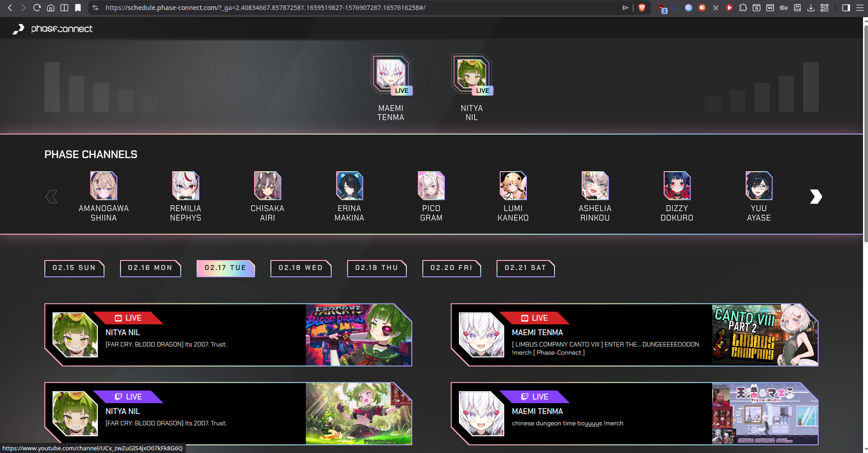Click the address bar URL field

265,8
